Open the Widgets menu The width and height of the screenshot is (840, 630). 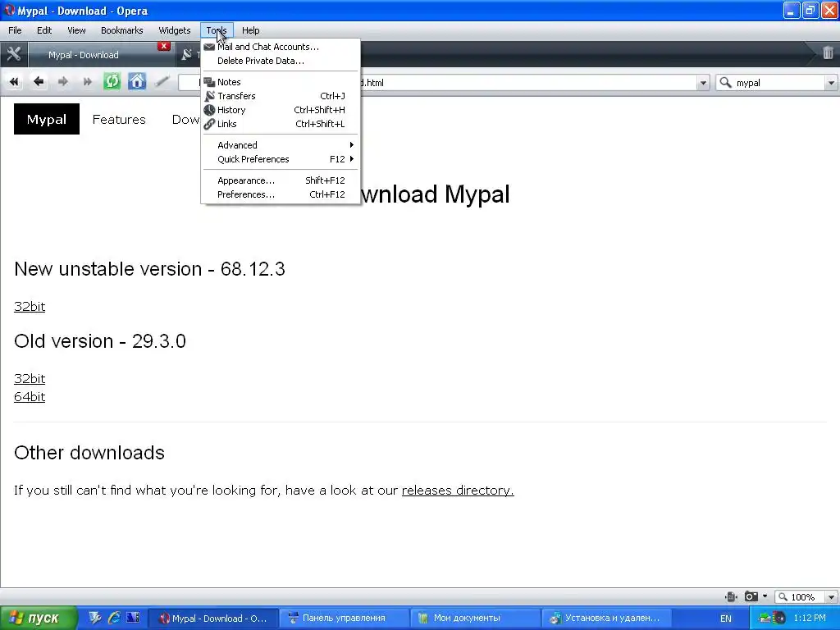(x=175, y=30)
